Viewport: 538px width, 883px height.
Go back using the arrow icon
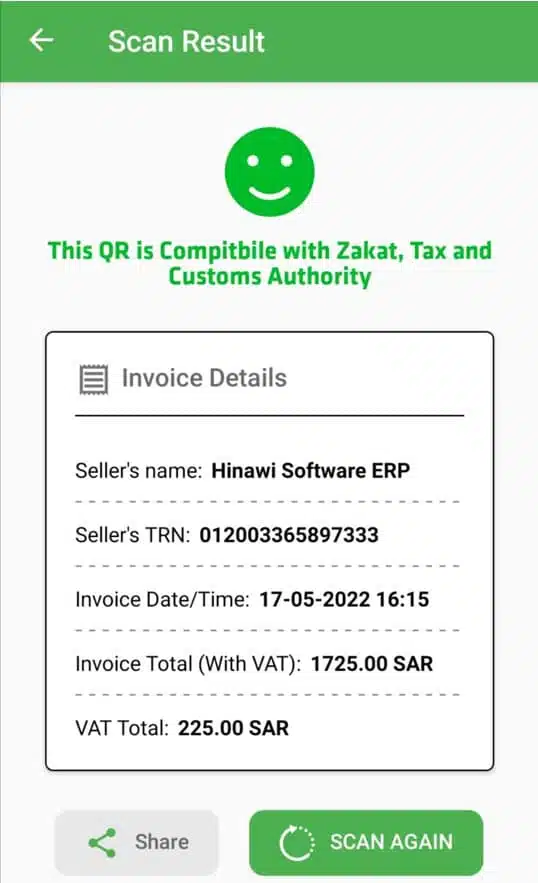point(41,41)
